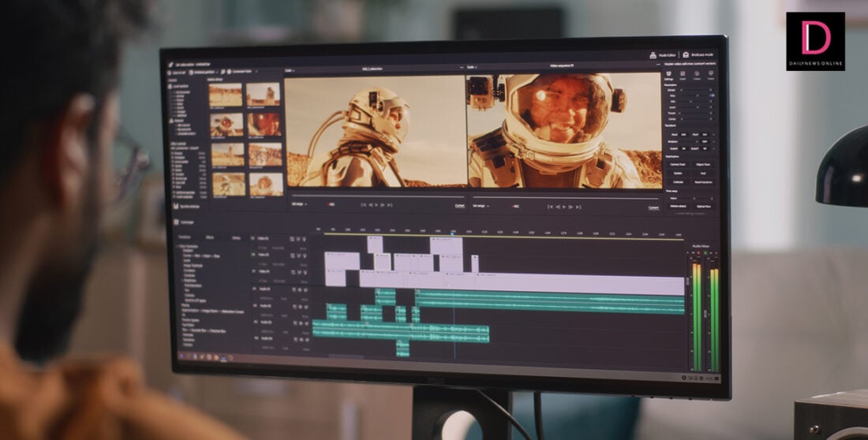Step back one frame in left viewer
The width and height of the screenshot is (868, 440).
tap(370, 205)
